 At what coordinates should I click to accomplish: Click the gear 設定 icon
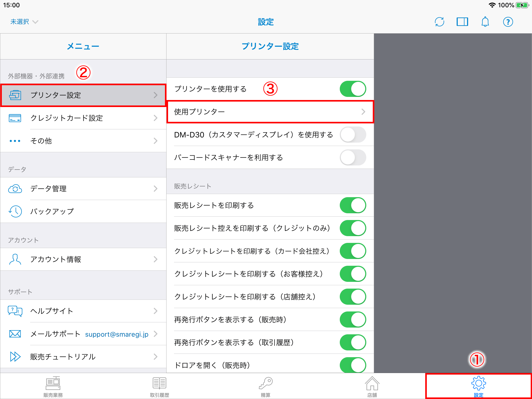click(x=478, y=383)
